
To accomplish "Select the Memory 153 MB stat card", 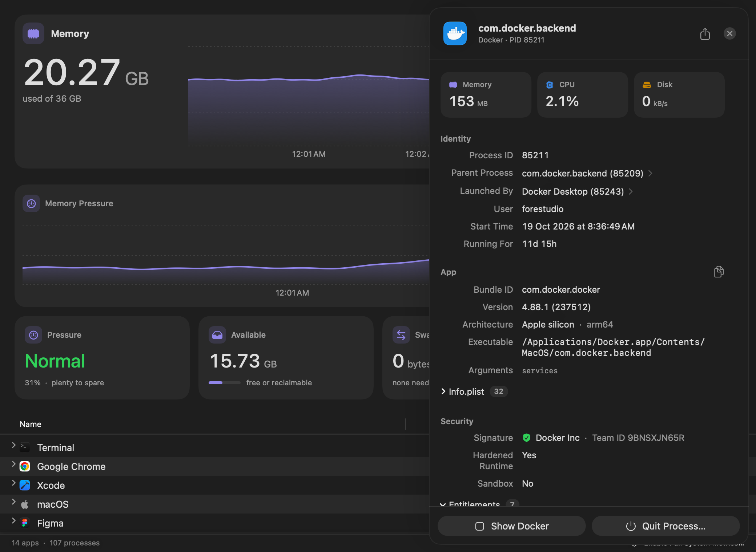I will [x=486, y=94].
